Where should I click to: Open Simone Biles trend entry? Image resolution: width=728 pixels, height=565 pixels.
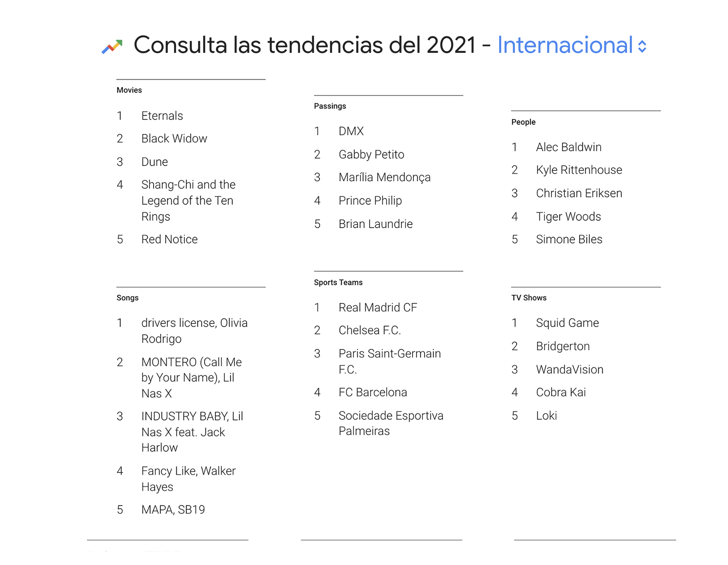click(x=569, y=239)
